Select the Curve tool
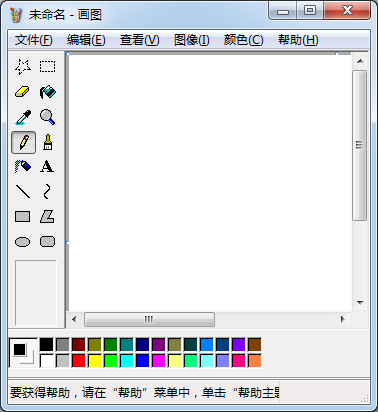The width and height of the screenshot is (378, 412). (47, 192)
